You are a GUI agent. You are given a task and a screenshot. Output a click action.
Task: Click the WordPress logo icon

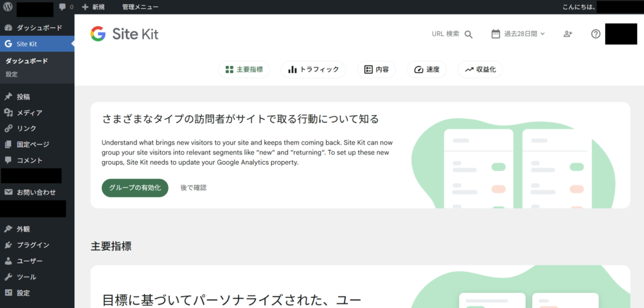coord(8,6)
